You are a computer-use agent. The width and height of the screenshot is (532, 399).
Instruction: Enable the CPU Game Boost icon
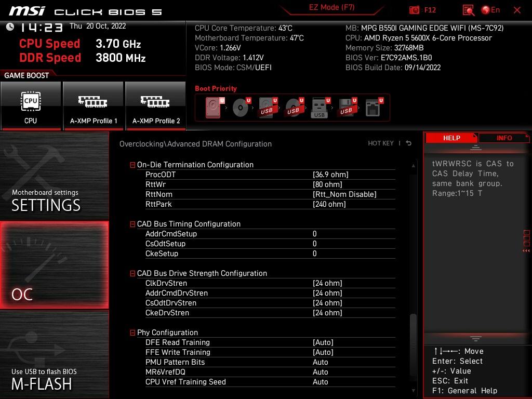point(31,106)
